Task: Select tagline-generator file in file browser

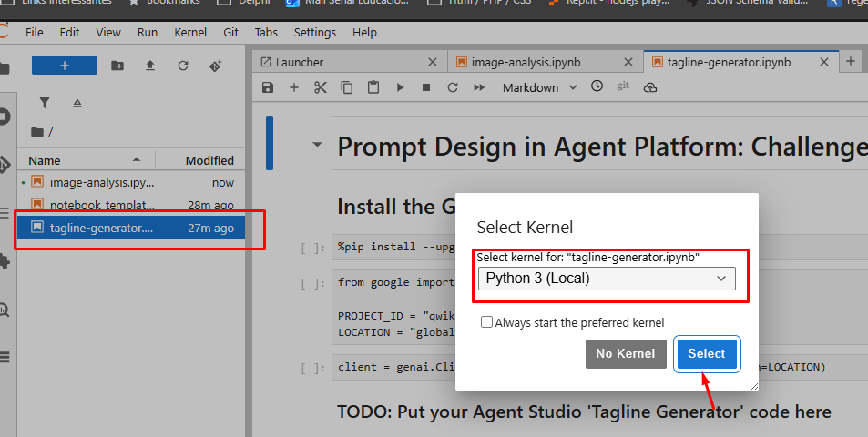Action: tap(131, 228)
